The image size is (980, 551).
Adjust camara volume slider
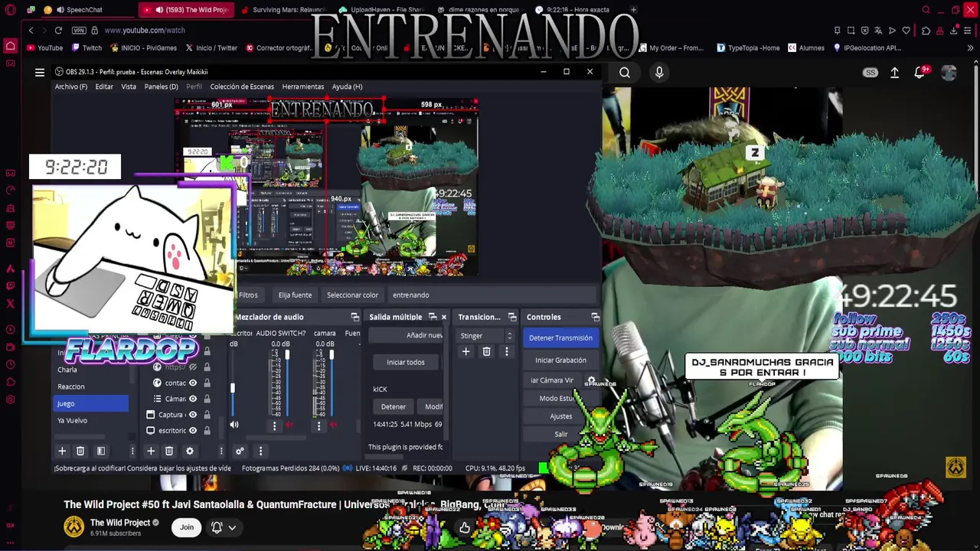(332, 383)
